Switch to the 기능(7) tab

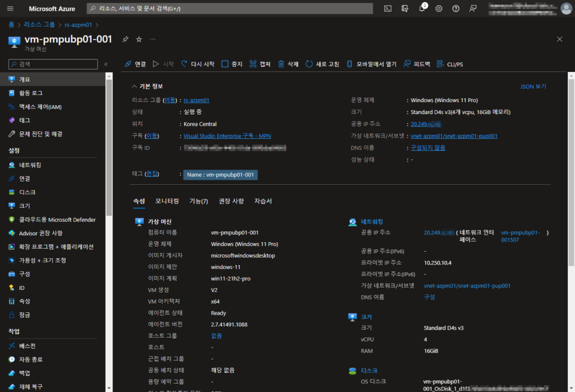198,201
